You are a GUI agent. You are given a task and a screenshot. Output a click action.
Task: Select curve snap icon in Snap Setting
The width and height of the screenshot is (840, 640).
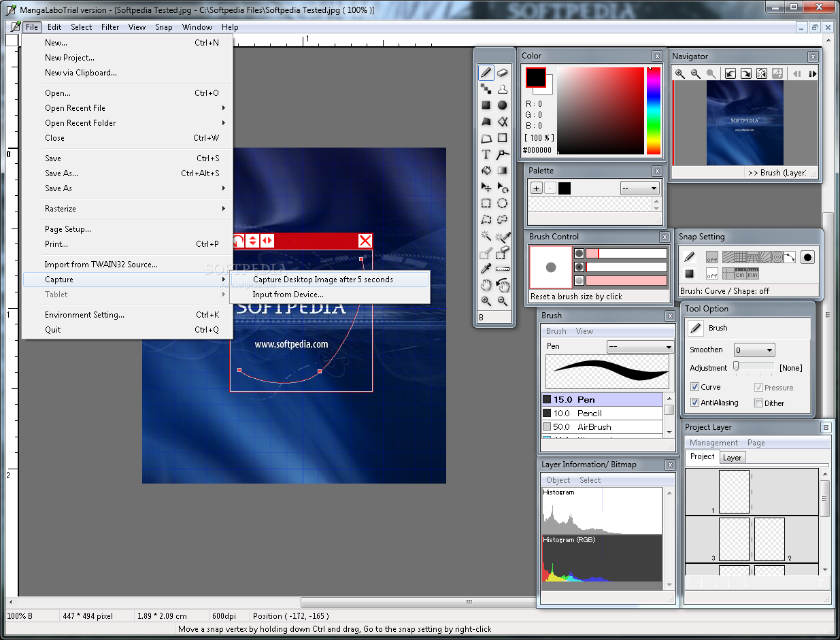[790, 257]
